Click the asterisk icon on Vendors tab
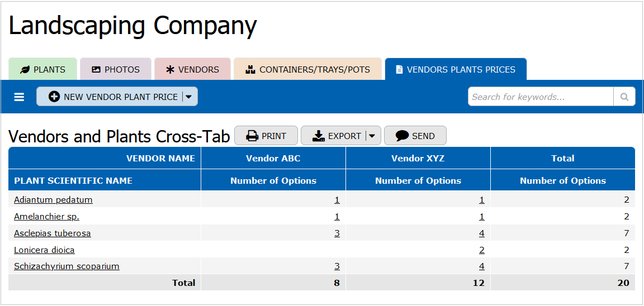The width and height of the screenshot is (644, 306). (x=171, y=70)
